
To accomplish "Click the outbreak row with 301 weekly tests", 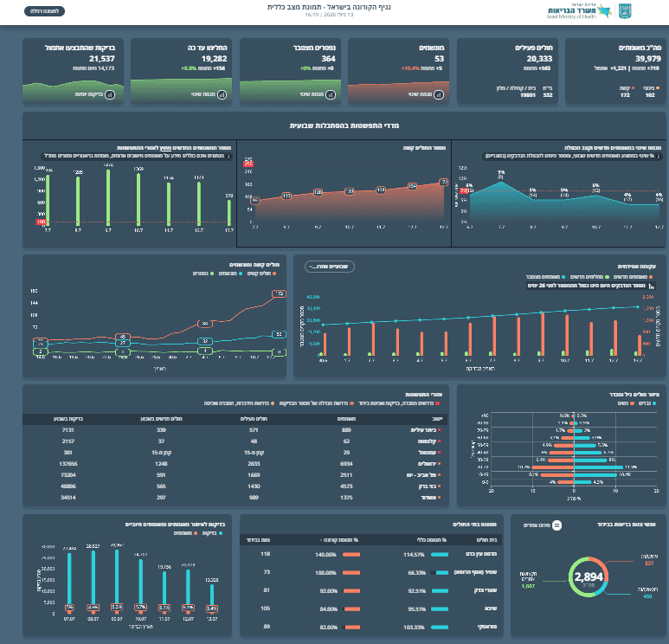I will (x=235, y=453).
